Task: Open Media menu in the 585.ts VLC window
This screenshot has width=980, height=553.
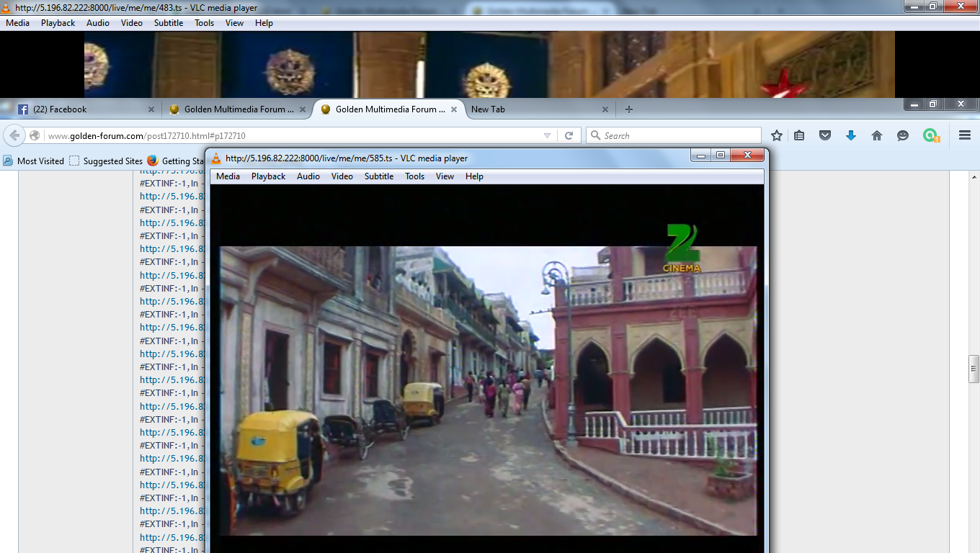Action: click(x=228, y=176)
